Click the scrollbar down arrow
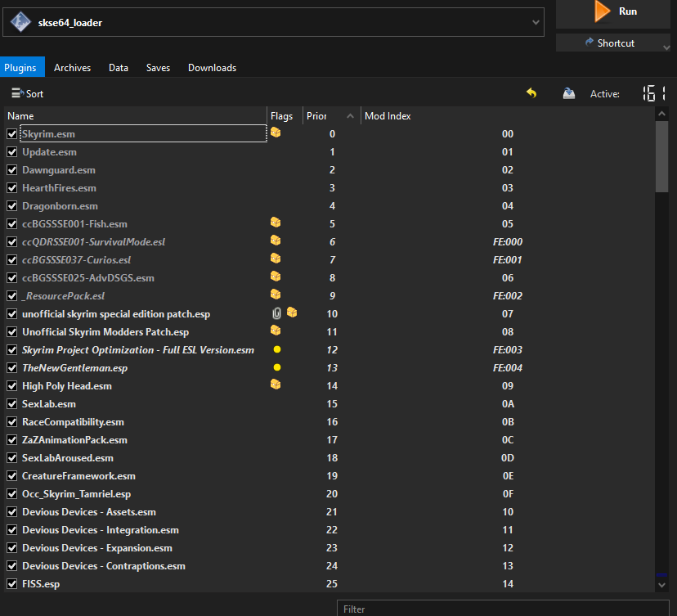Screen dimensions: 677x616 662,585
